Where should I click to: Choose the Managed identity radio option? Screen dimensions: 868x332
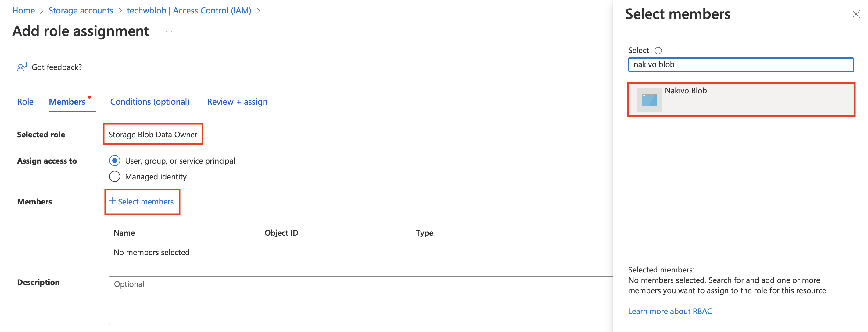[x=115, y=177]
